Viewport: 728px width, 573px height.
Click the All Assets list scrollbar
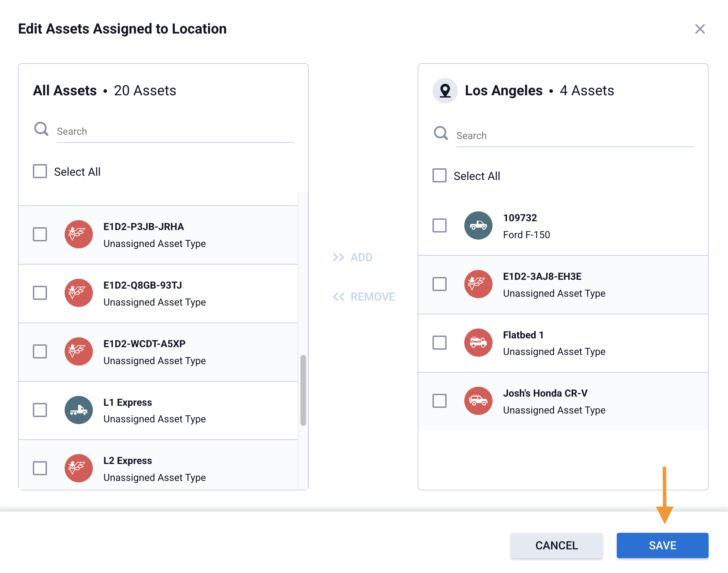pyautogui.click(x=303, y=390)
